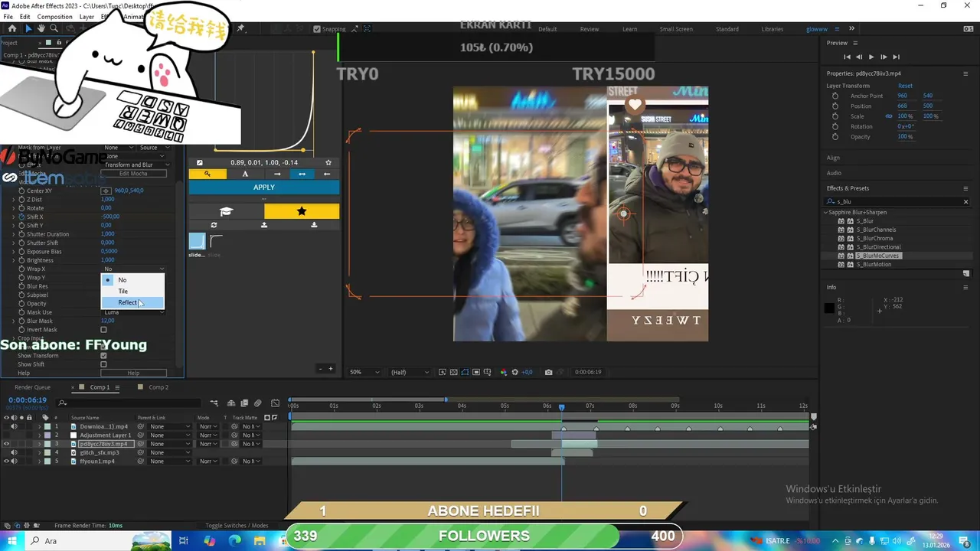Go to last frame in Preview
The width and height of the screenshot is (980, 551).
coord(896,57)
